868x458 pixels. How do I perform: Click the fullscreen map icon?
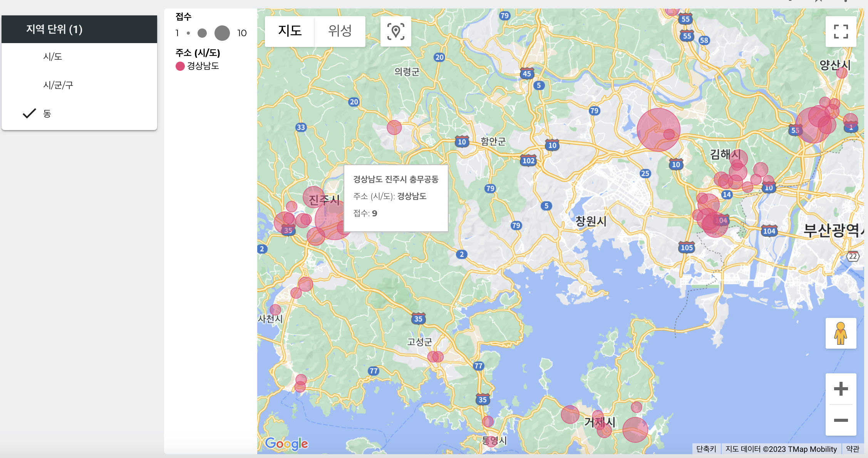click(x=841, y=32)
